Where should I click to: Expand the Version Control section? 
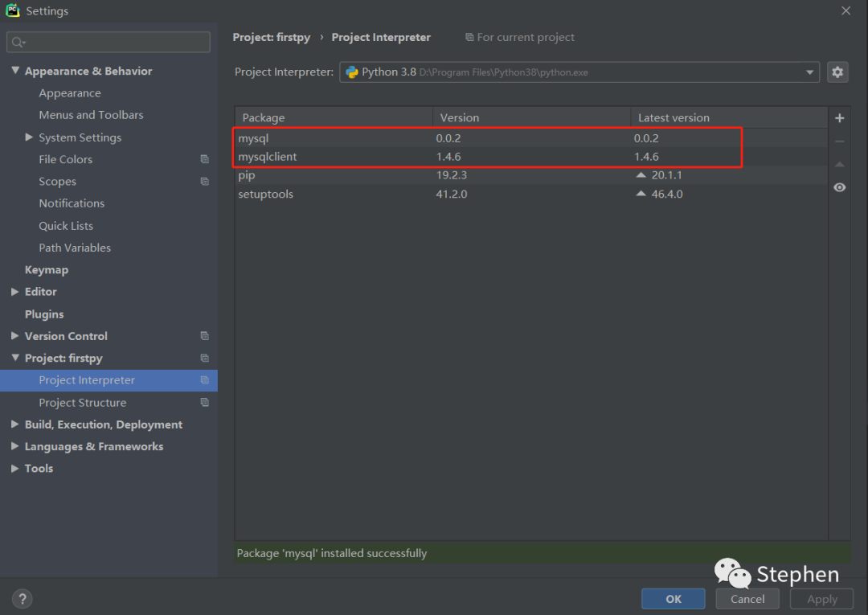[x=15, y=336]
